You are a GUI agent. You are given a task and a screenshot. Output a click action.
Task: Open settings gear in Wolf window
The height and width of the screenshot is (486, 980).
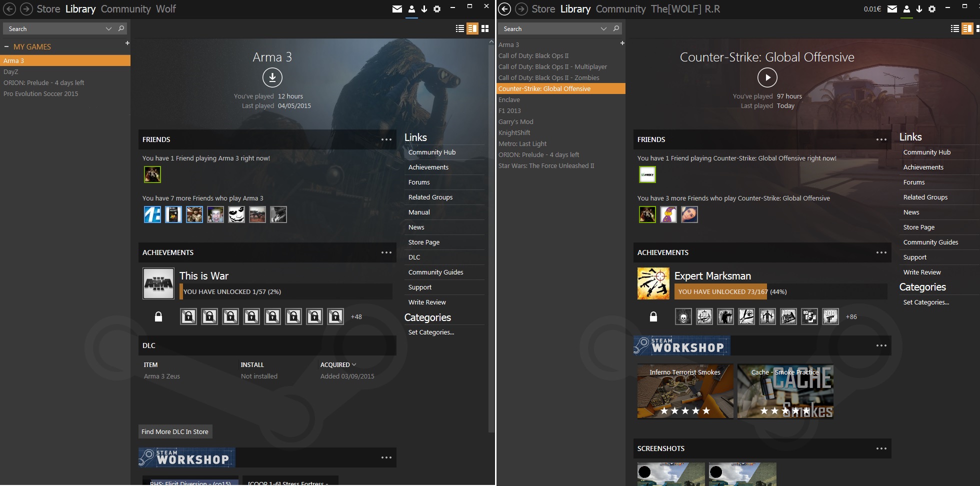437,9
